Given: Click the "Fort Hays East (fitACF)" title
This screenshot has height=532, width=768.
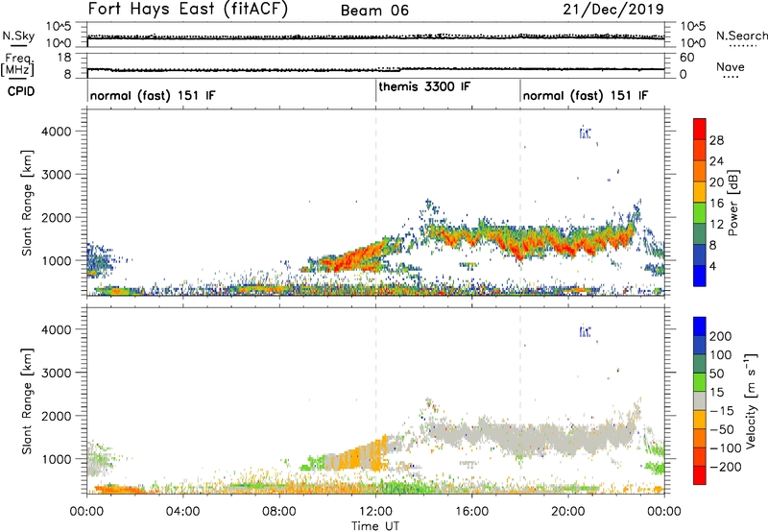Looking at the screenshot, I should pyautogui.click(x=187, y=10).
